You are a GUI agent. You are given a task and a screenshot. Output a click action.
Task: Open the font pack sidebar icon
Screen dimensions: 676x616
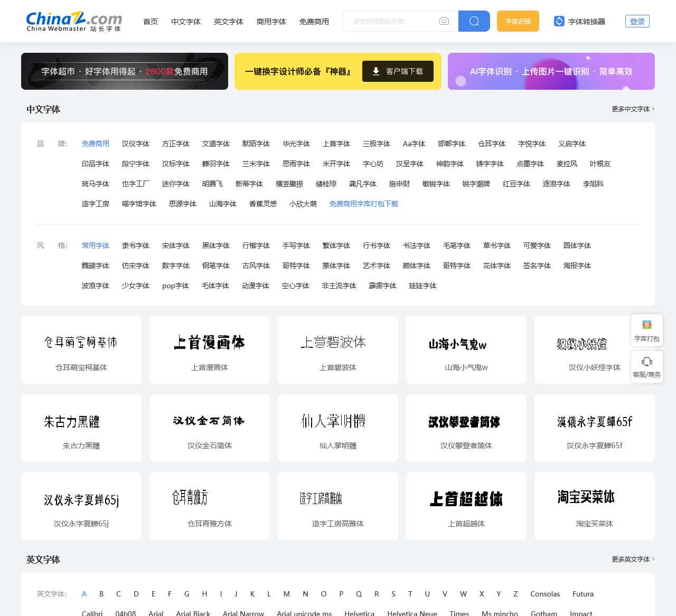coord(646,325)
